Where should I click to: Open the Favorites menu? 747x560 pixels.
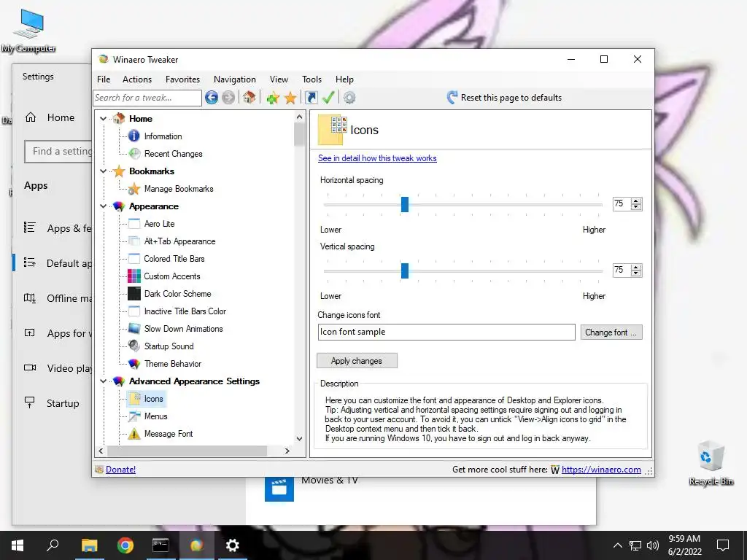(182, 79)
